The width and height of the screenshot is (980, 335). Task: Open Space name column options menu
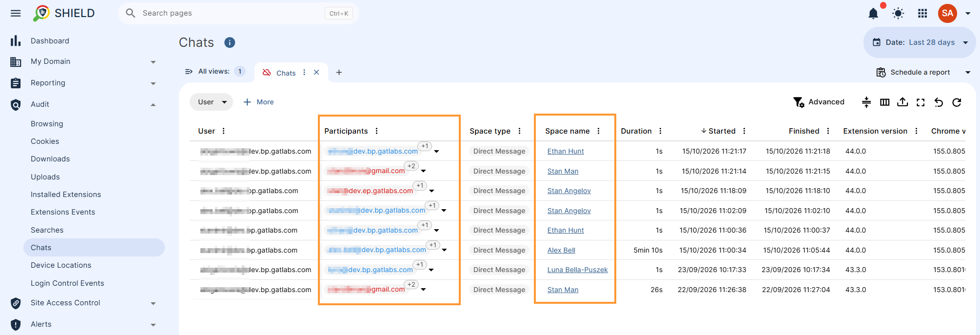pyautogui.click(x=598, y=131)
